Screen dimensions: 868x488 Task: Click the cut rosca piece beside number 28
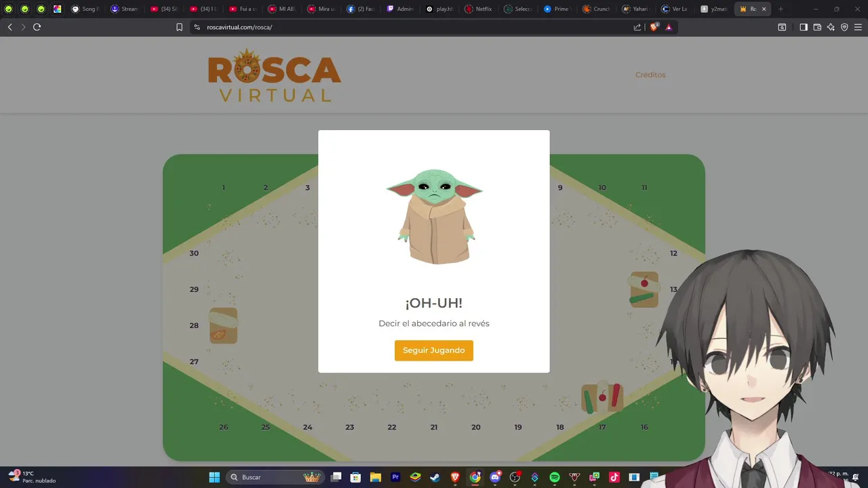pyautogui.click(x=223, y=325)
